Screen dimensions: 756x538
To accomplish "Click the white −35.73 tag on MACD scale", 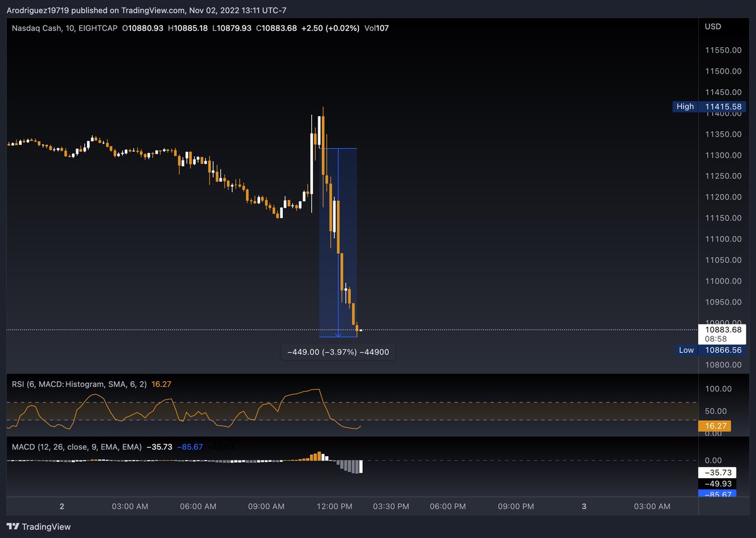I will (716, 472).
